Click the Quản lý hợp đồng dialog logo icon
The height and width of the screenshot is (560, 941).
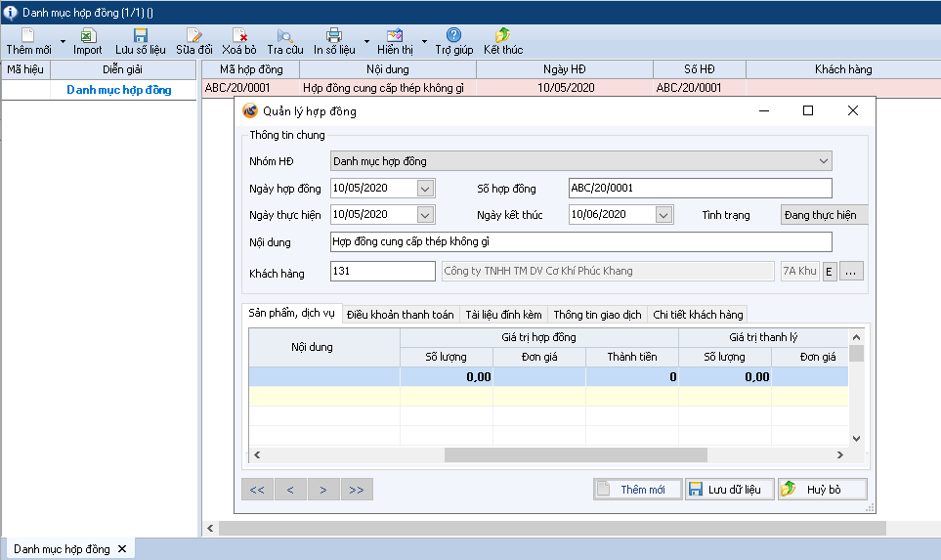tap(249, 111)
